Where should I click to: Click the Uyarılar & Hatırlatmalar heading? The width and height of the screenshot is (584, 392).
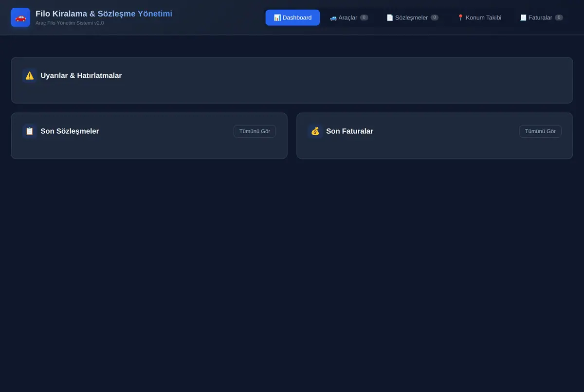tap(81, 75)
